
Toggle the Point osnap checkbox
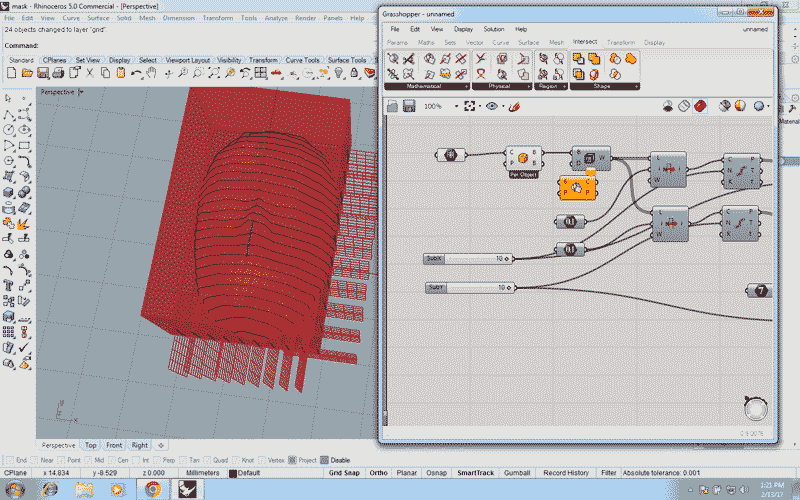click(x=62, y=460)
